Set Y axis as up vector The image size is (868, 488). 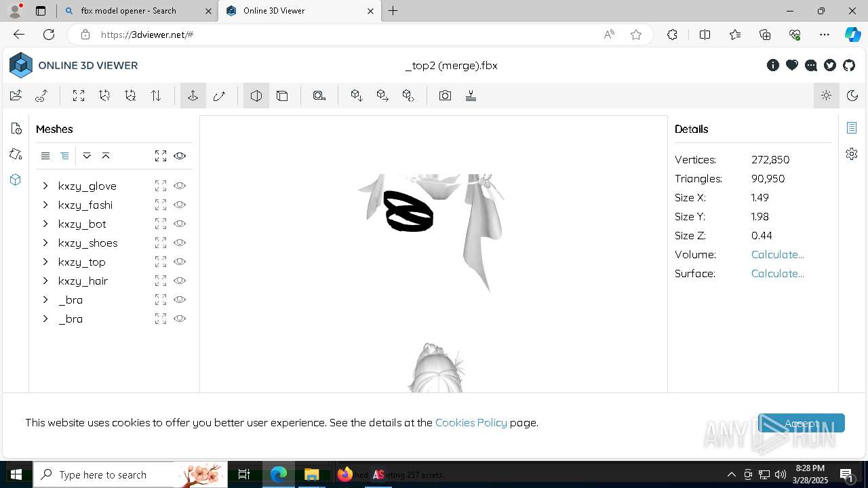pos(104,96)
